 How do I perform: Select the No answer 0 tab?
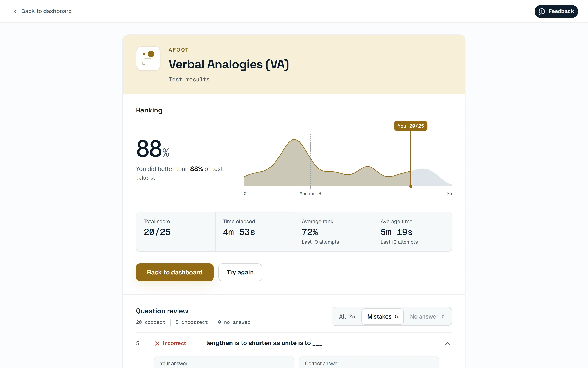coord(427,316)
